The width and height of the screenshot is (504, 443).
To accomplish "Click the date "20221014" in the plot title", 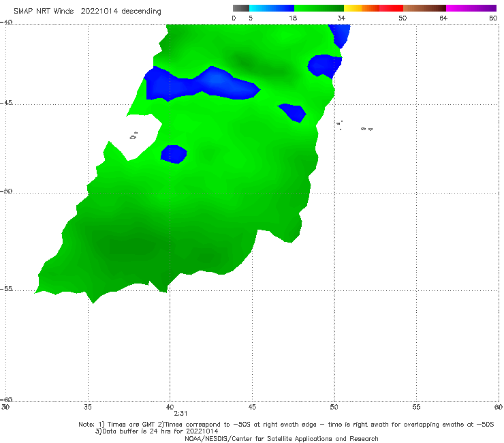I will point(99,11).
